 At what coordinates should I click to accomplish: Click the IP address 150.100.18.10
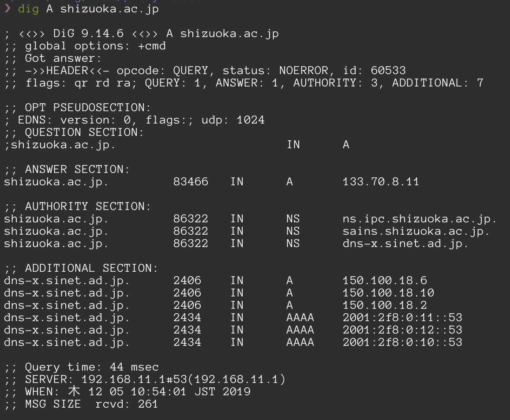click(x=388, y=293)
